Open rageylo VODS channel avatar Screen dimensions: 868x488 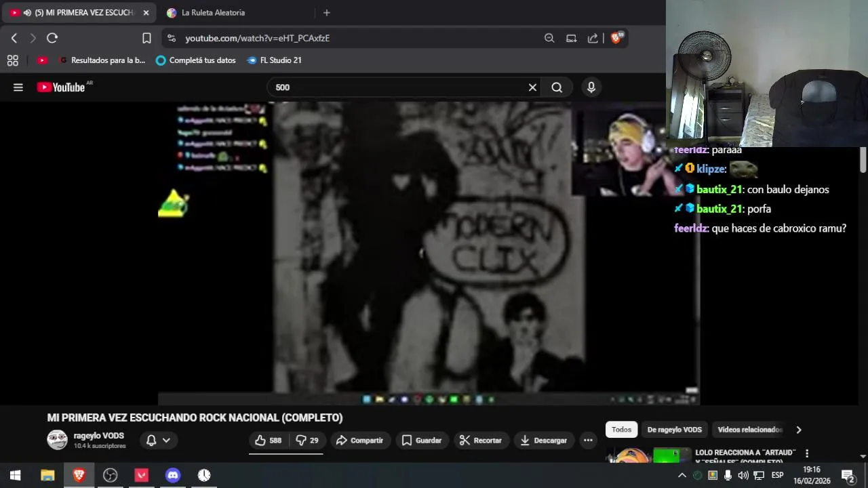(x=57, y=440)
